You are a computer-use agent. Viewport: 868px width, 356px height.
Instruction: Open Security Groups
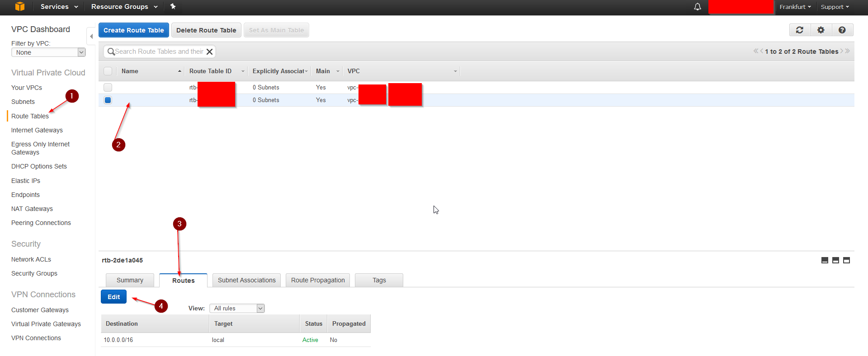(x=34, y=273)
